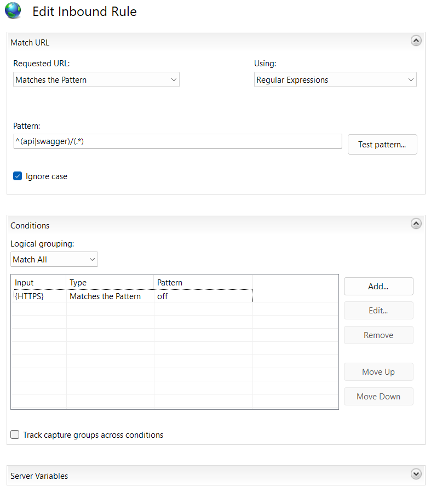
Task: Uncheck the Ignore case checkbox
Action: coord(18,176)
